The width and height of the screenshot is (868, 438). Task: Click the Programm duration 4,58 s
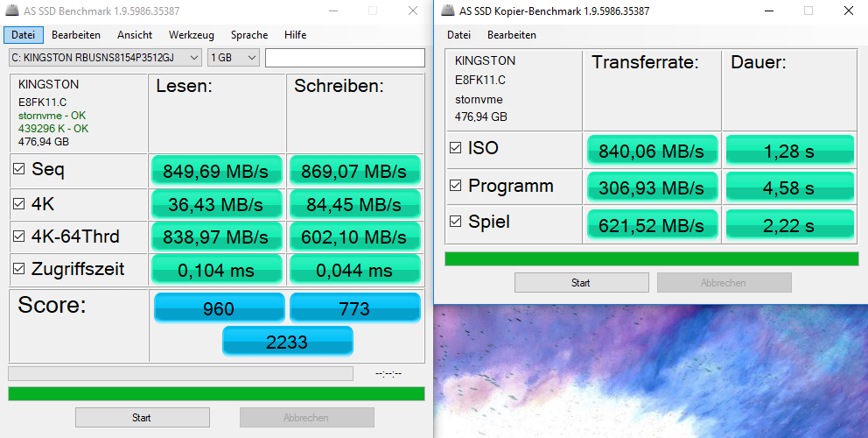[x=790, y=187]
